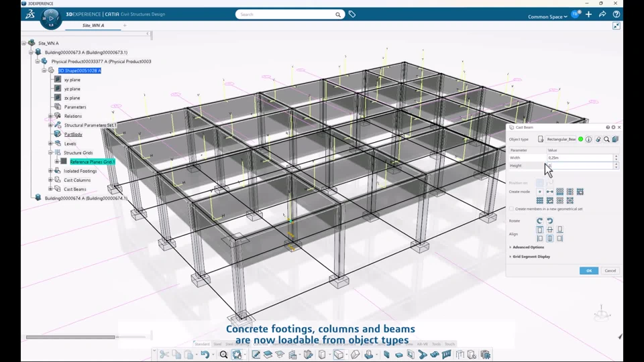The image size is (644, 362).
Task: Select left alignment for the beam
Action: [x=539, y=239]
